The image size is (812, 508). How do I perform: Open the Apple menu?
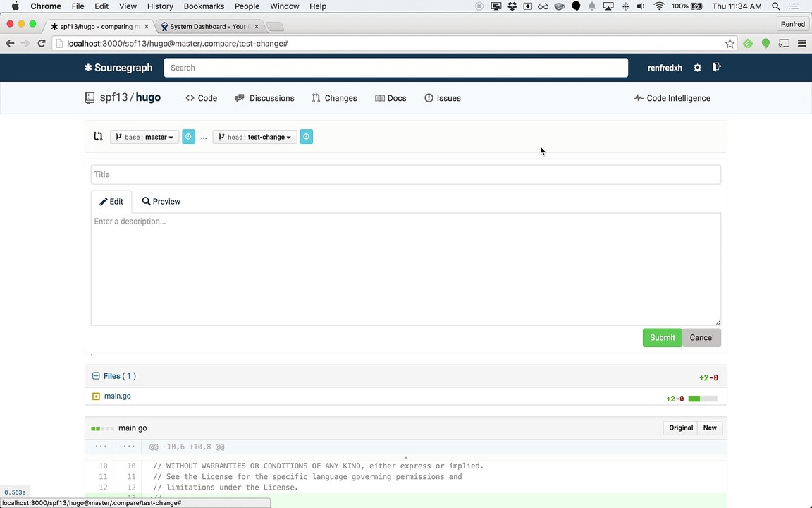click(15, 6)
